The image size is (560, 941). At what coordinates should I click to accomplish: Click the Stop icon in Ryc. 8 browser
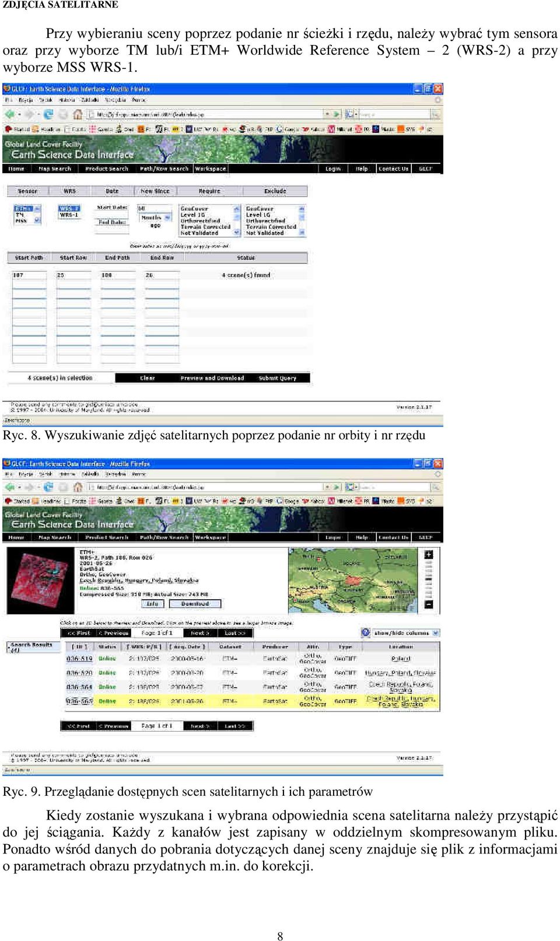63,114
